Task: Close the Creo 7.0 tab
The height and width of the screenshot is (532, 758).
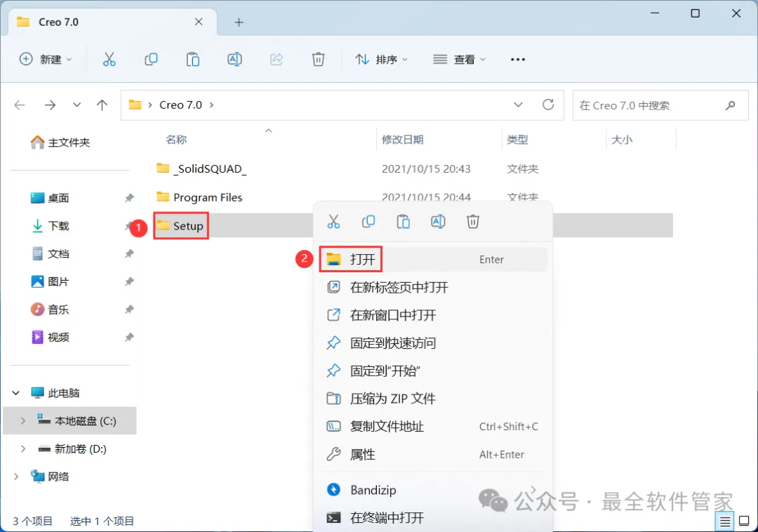Action: click(x=199, y=22)
